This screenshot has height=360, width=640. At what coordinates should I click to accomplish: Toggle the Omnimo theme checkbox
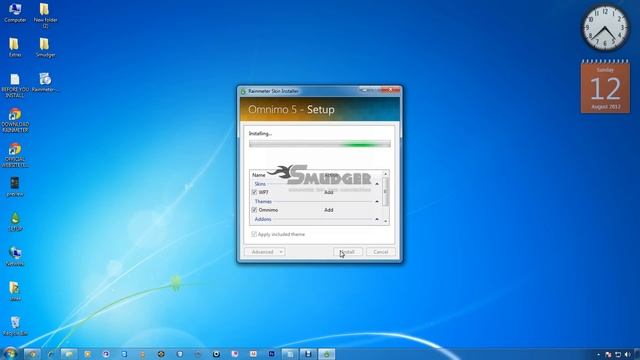254,210
